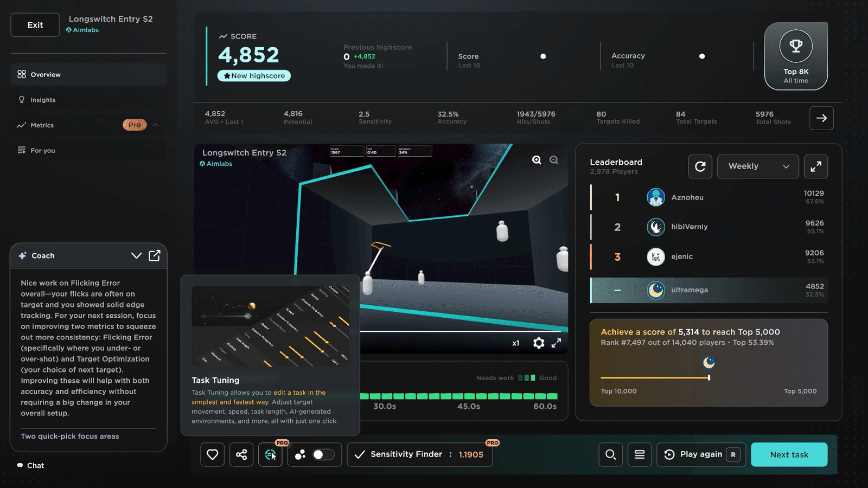Click the search magnifier button in bottom bar

click(x=610, y=454)
